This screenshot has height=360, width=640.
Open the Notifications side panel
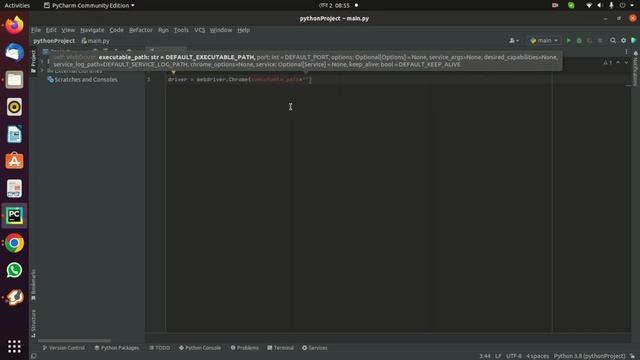tap(636, 68)
